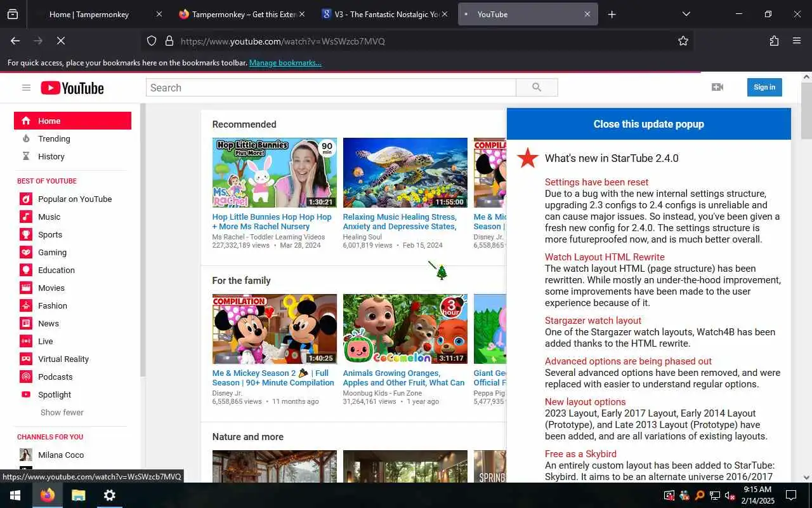Open Ms Rachel bunnies video thumbnail
The image size is (812, 508).
tap(274, 173)
